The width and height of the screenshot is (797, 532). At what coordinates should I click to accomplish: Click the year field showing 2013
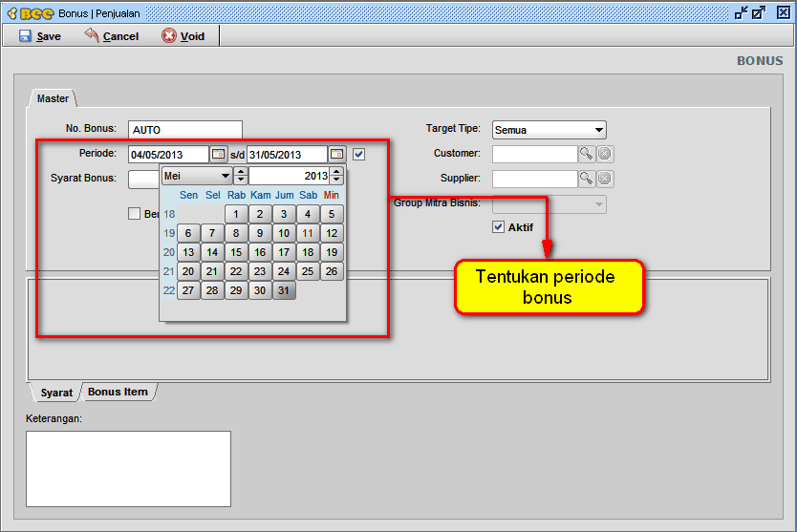point(289,176)
